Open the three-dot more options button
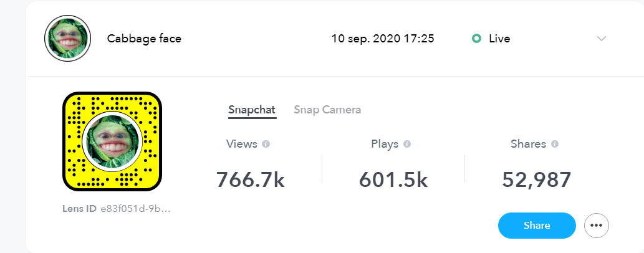The width and height of the screenshot is (644, 253). [597, 226]
